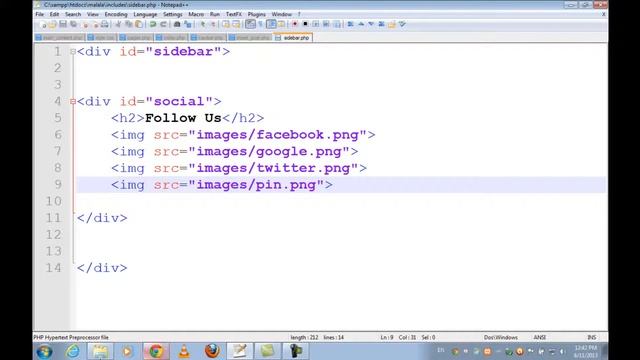This screenshot has width=640, height=360.
Task: Click the Zoom Out toolbar icon
Action: click(213, 24)
